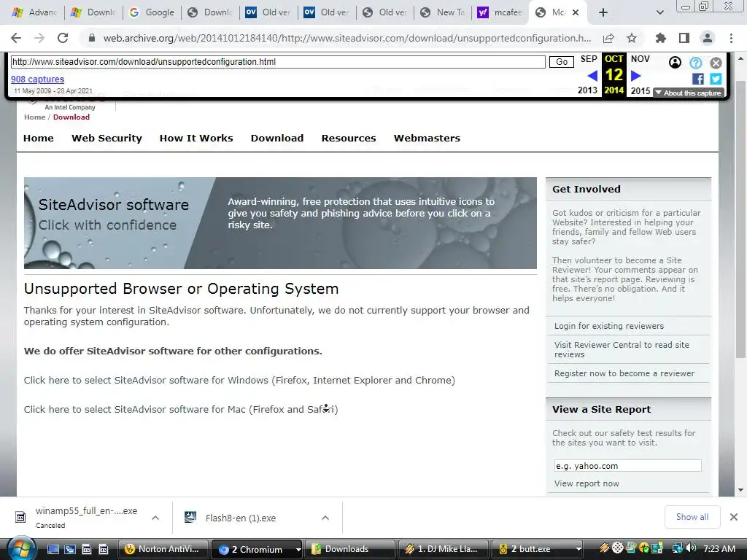
Task: Click the site report domain field
Action: click(627, 466)
